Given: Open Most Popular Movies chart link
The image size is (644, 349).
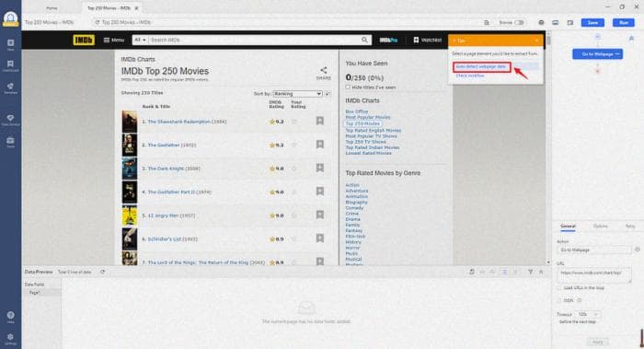Looking at the screenshot, I should point(368,117).
